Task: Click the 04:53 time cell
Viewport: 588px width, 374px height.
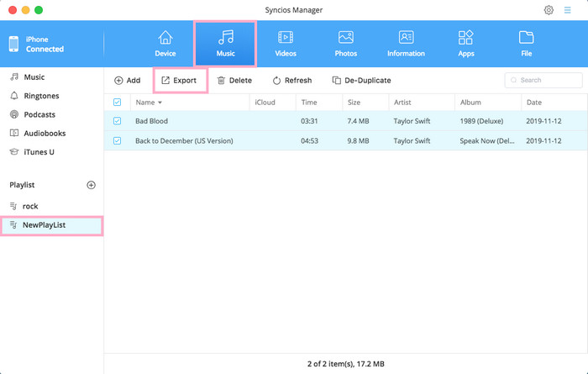Action: click(x=309, y=140)
